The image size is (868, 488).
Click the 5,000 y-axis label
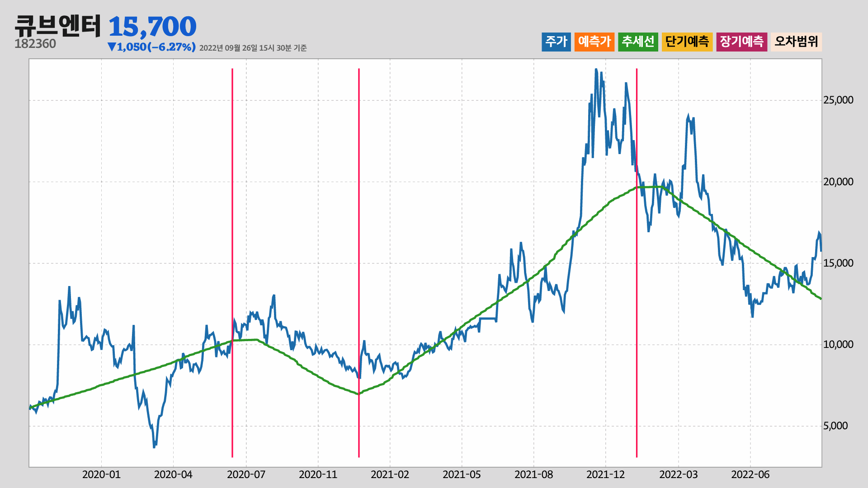[835, 426]
